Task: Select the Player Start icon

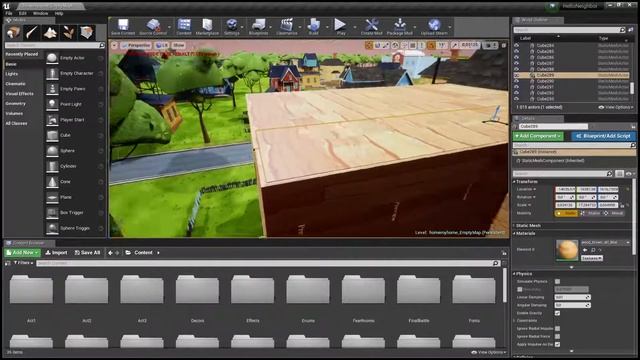Action: click(x=52, y=120)
